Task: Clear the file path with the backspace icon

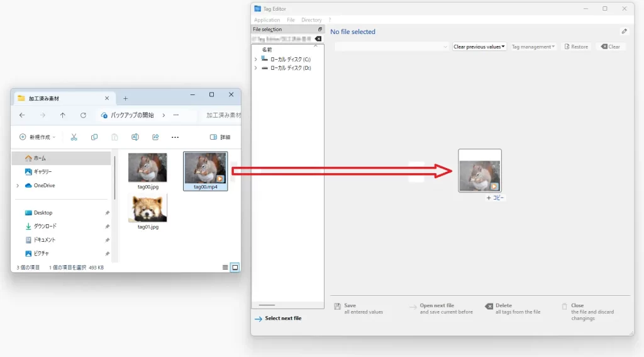Action: [x=318, y=39]
